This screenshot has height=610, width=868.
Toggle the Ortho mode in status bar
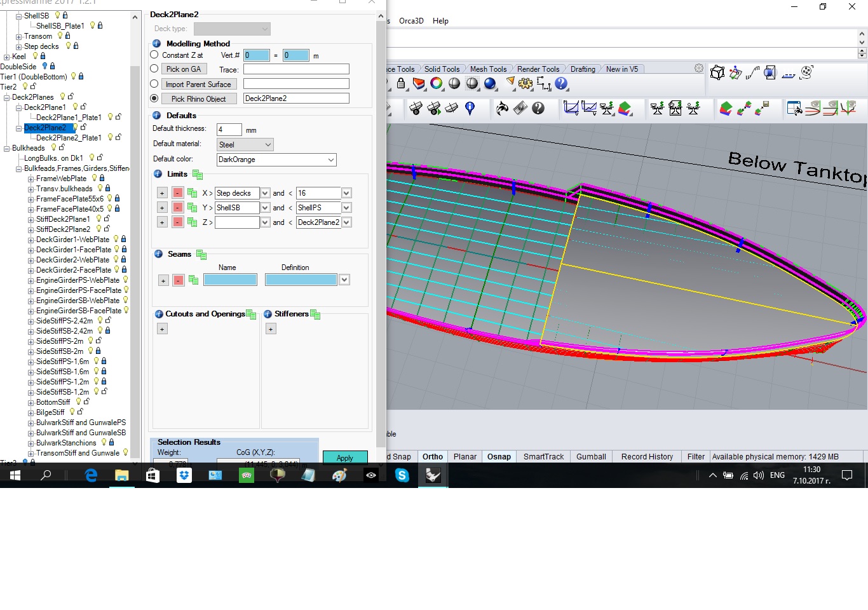pos(433,457)
